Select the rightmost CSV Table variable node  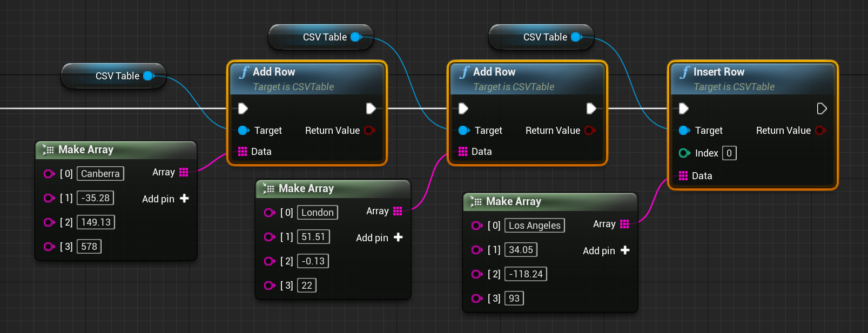[540, 37]
